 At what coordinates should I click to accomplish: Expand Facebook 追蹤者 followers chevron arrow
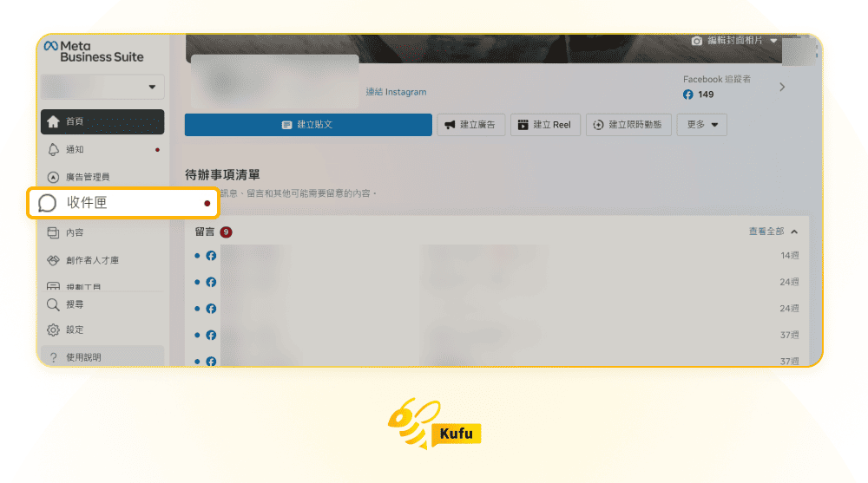tap(782, 87)
